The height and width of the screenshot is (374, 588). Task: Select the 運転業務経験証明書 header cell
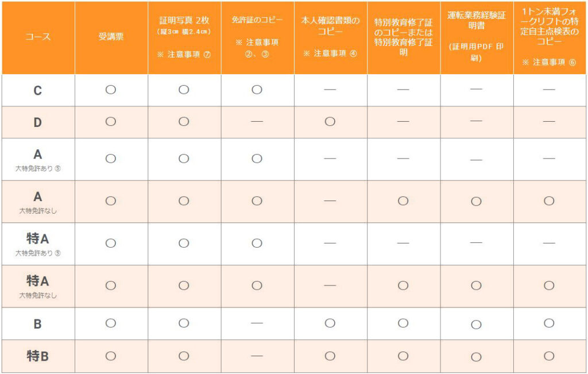477,37
